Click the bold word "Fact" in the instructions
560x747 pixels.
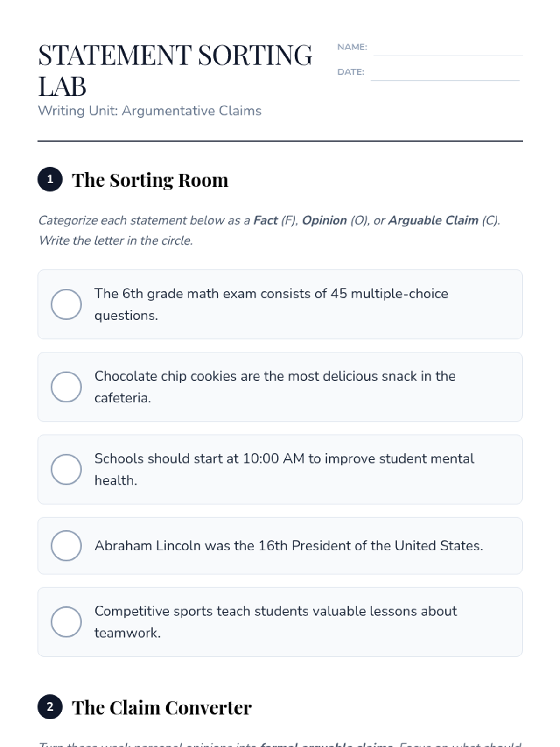(266, 220)
